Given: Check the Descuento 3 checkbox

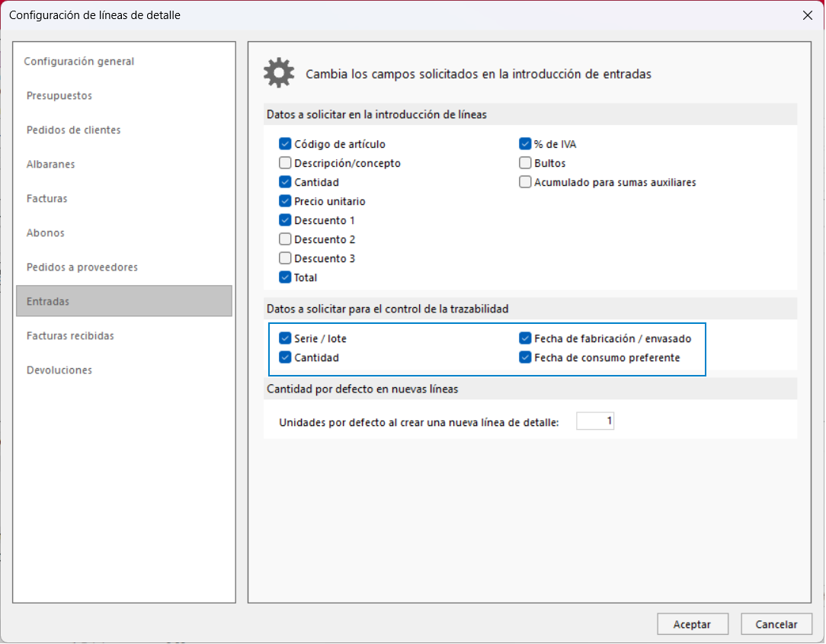Looking at the screenshot, I should tap(285, 258).
